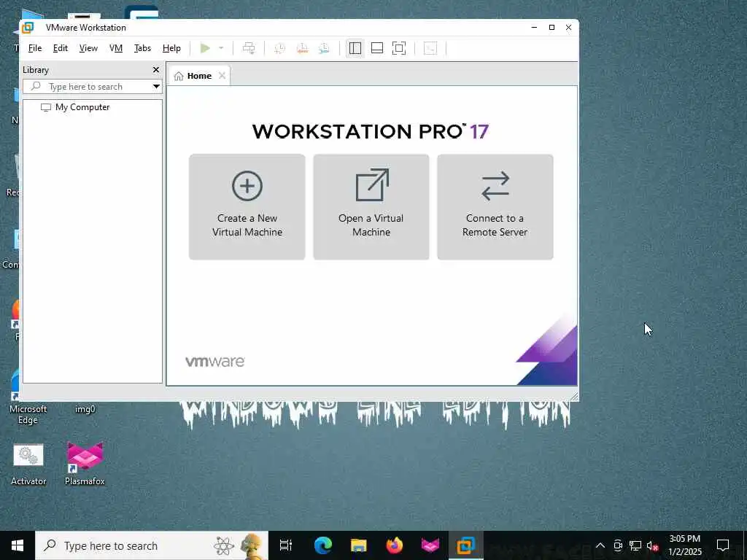Open File Explorer from the taskbar
This screenshot has height=560, width=747.
point(359,545)
